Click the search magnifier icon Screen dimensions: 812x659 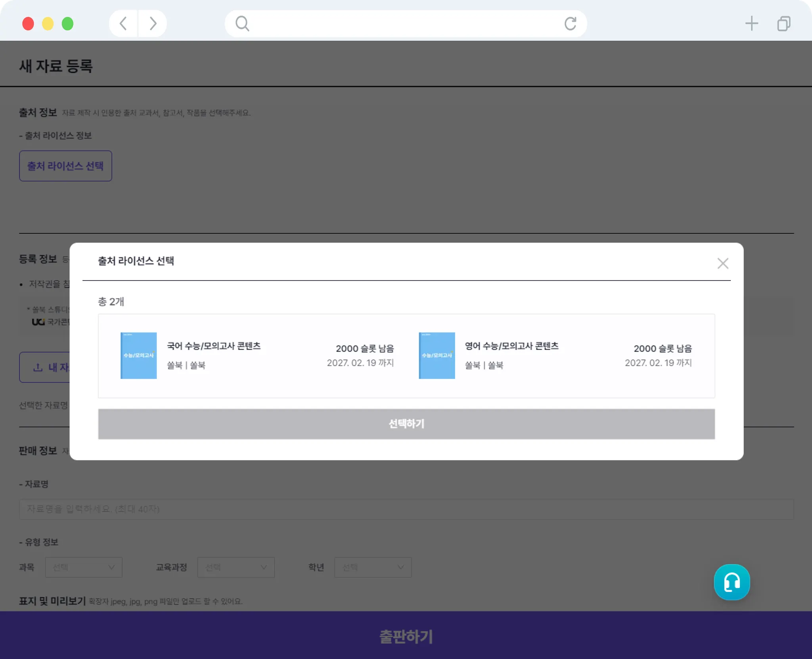[242, 24]
